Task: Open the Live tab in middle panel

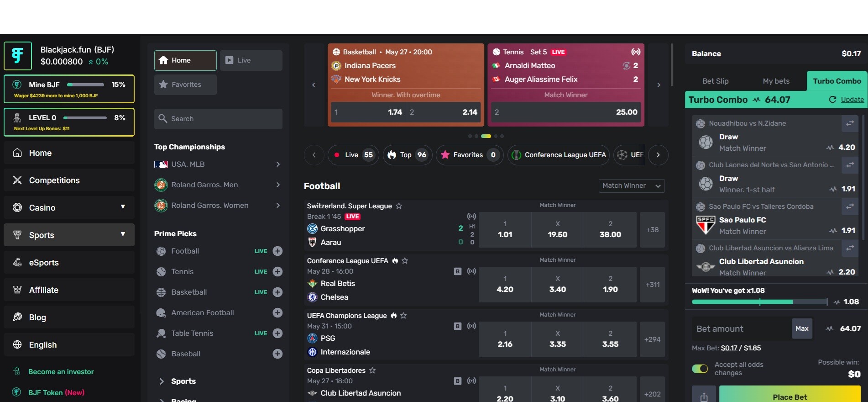Action: (251, 60)
